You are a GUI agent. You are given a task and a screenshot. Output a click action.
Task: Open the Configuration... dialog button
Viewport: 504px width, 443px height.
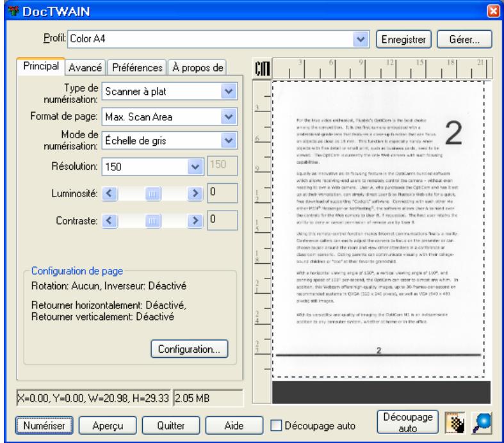coord(189,349)
